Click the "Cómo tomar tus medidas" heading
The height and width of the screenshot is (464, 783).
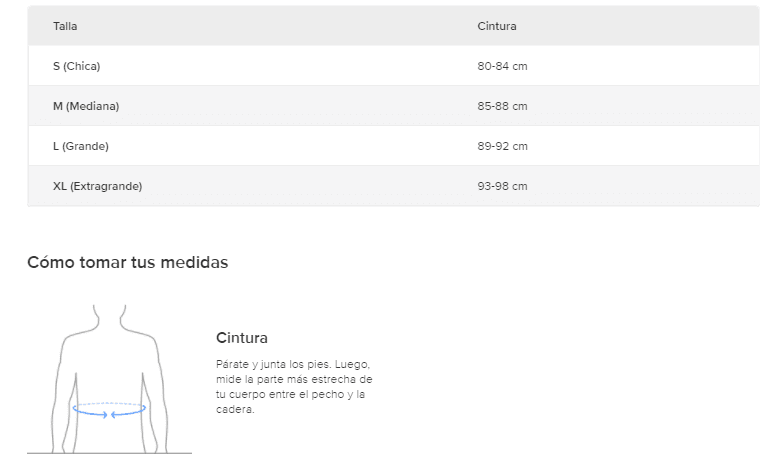(128, 263)
